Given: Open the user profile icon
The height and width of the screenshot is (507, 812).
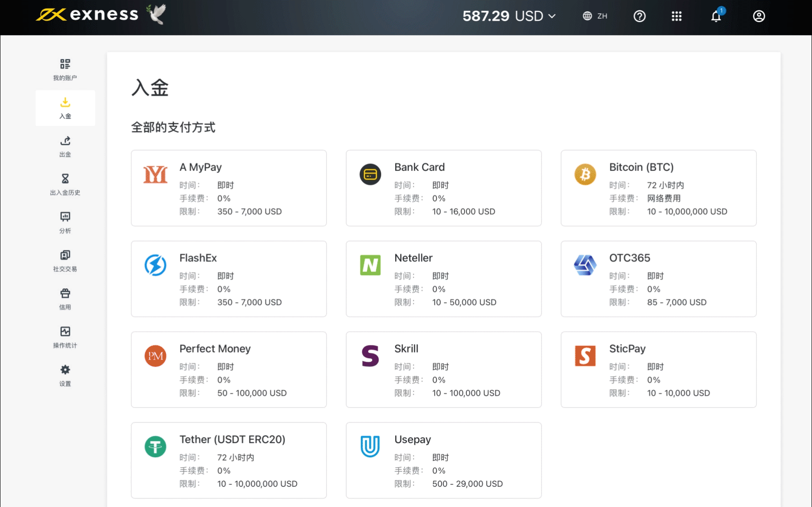Looking at the screenshot, I should tap(759, 16).
